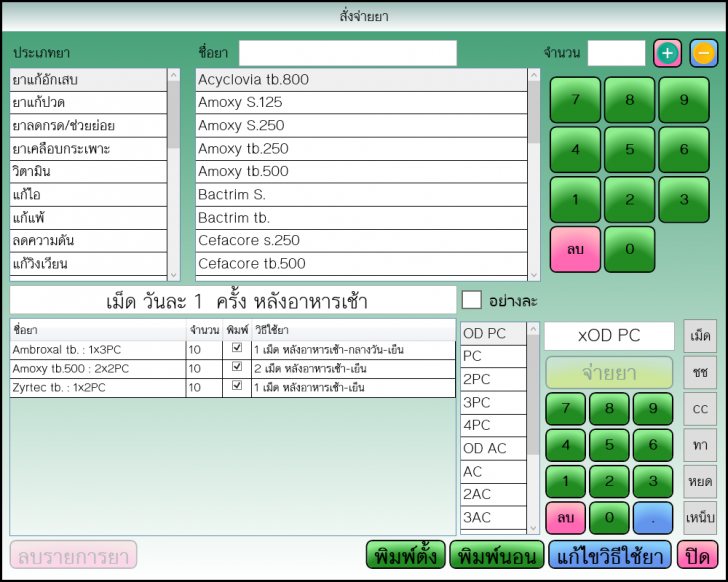The width and height of the screenshot is (728, 582).
Task: Click the ชื่อยา drug name search field
Action: 348,53
